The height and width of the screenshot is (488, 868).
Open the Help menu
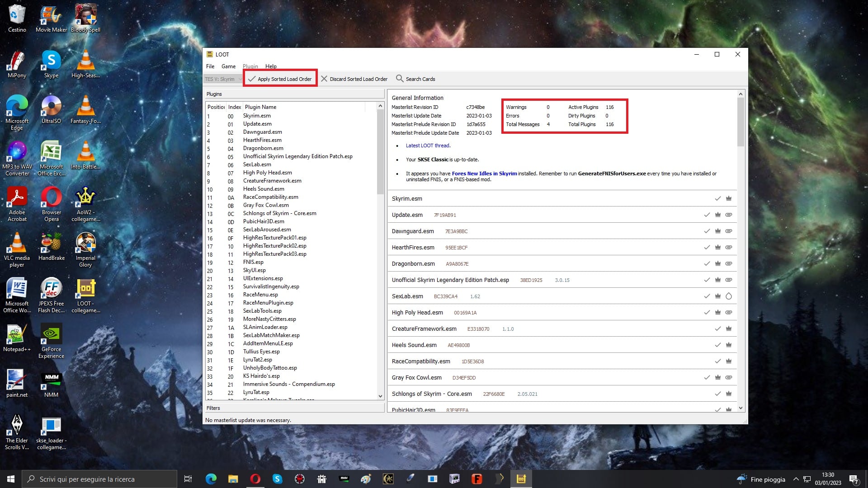pyautogui.click(x=271, y=66)
